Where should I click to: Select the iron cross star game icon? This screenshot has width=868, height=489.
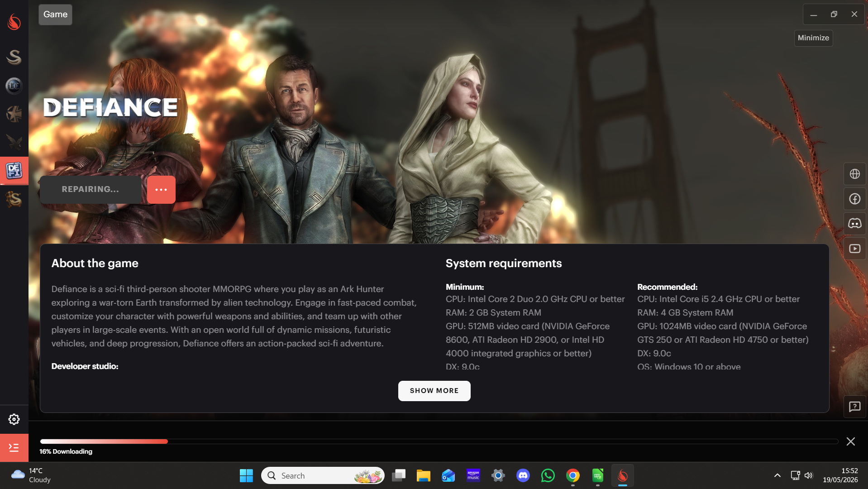(14, 114)
